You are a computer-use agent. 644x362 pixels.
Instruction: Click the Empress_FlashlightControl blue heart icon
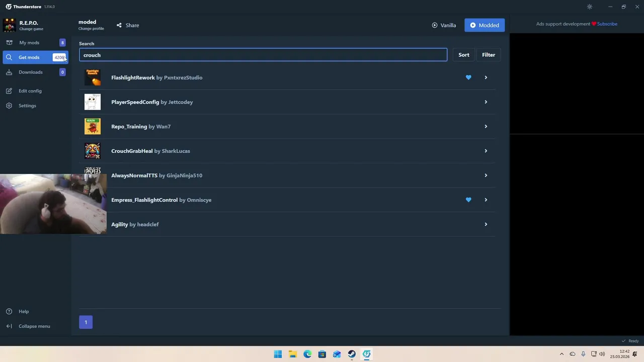click(468, 200)
